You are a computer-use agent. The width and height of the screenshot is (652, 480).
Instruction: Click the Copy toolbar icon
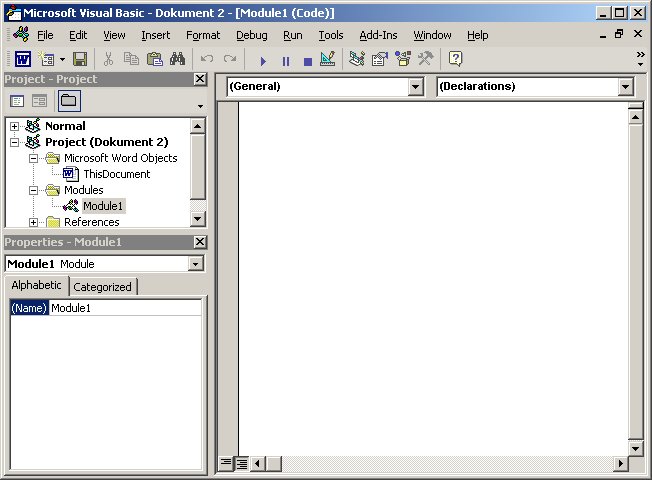tap(131, 59)
